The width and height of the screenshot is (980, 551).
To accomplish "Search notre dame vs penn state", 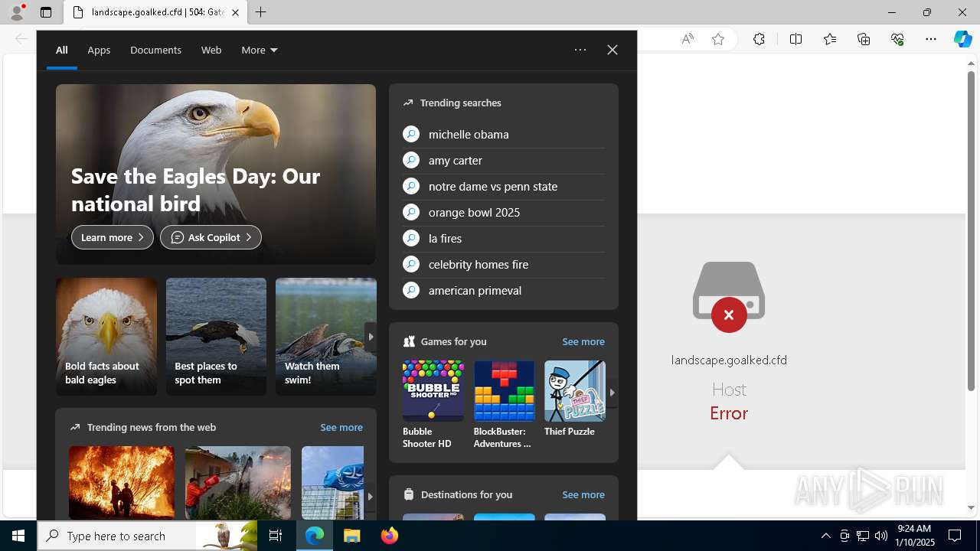I will tap(504, 186).
